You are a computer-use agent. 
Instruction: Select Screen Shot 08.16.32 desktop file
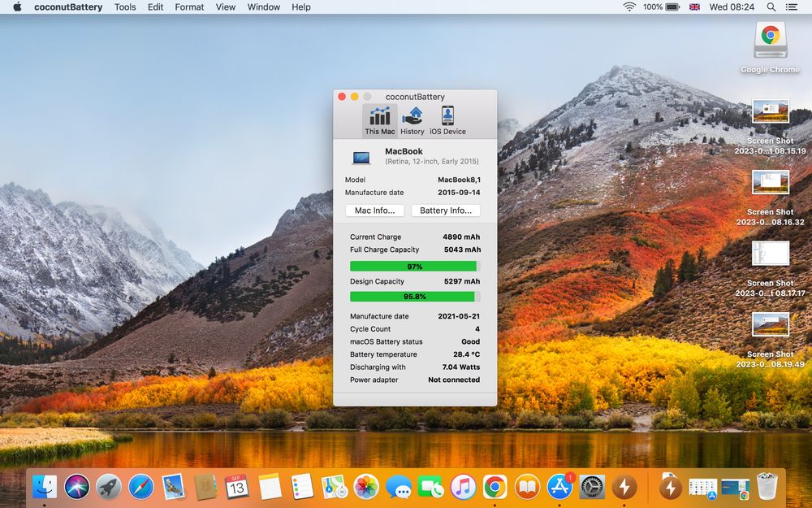click(x=770, y=198)
